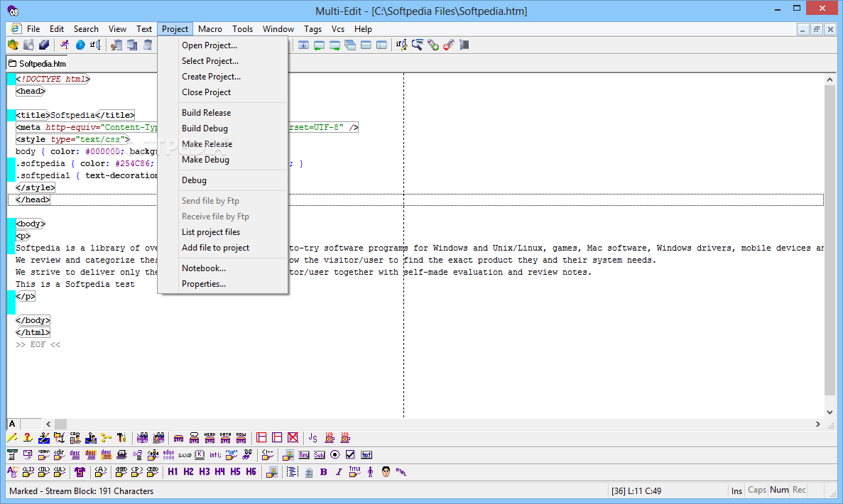
Task: Click the running figure toolbar icon
Action: pyautogui.click(x=65, y=45)
